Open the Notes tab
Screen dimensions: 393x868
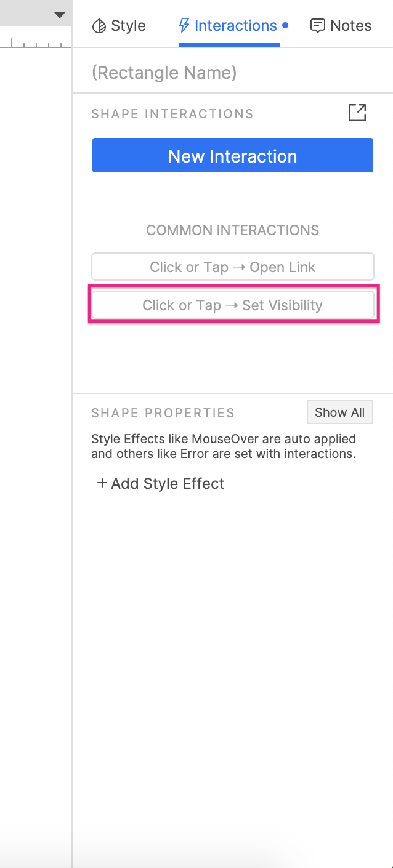[x=350, y=26]
